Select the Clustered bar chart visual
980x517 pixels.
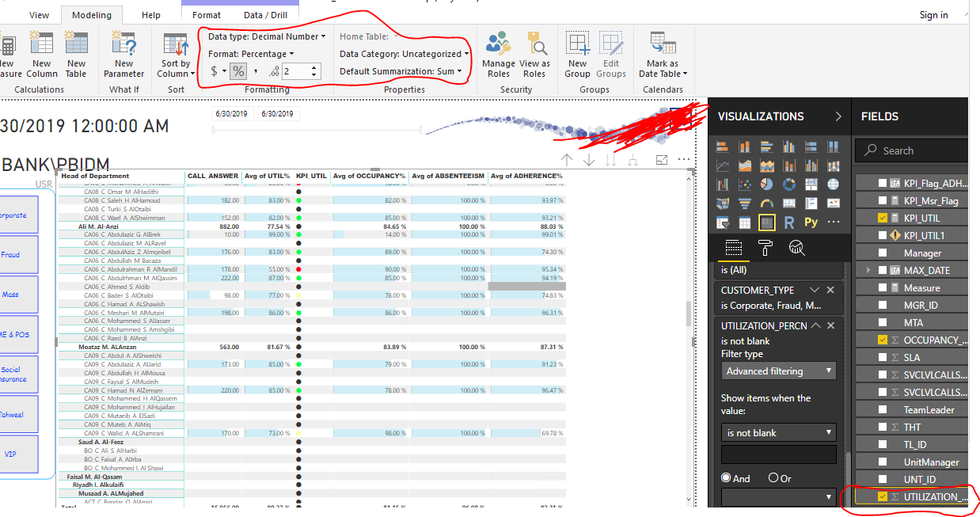point(766,146)
